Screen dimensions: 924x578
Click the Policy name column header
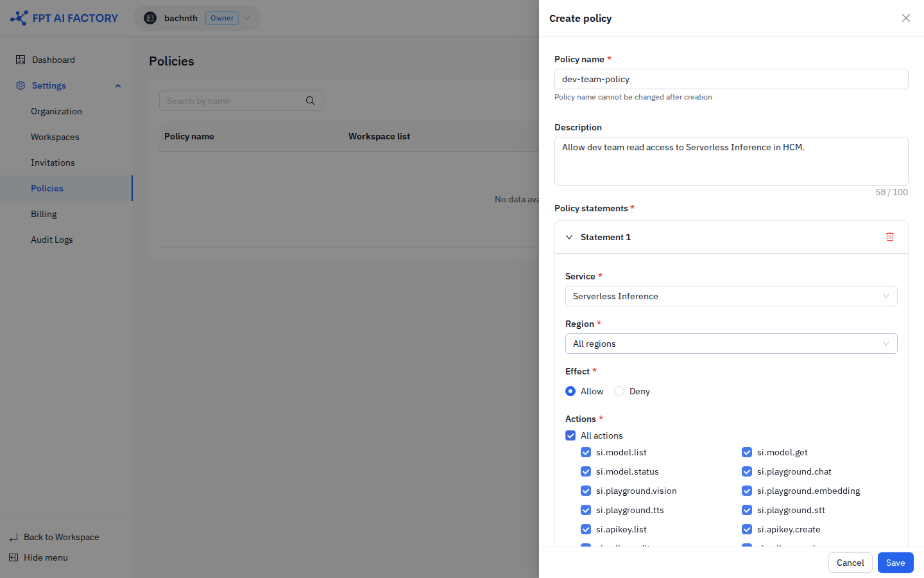[x=189, y=136]
